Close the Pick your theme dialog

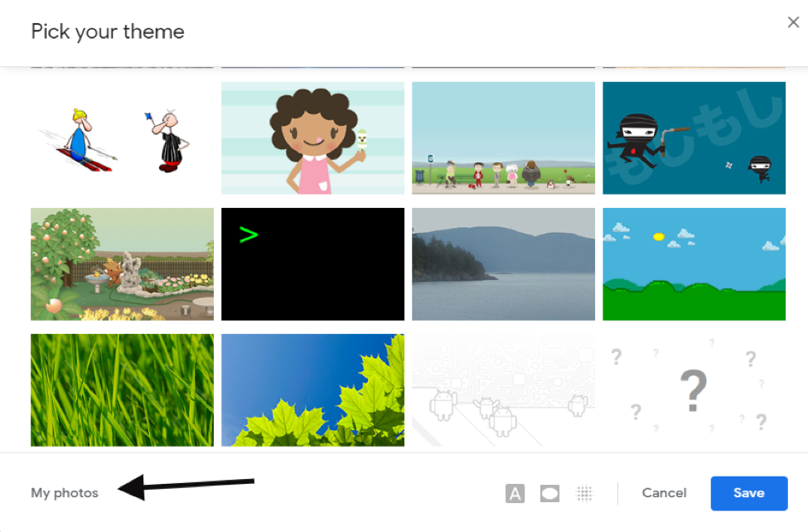coord(794,22)
